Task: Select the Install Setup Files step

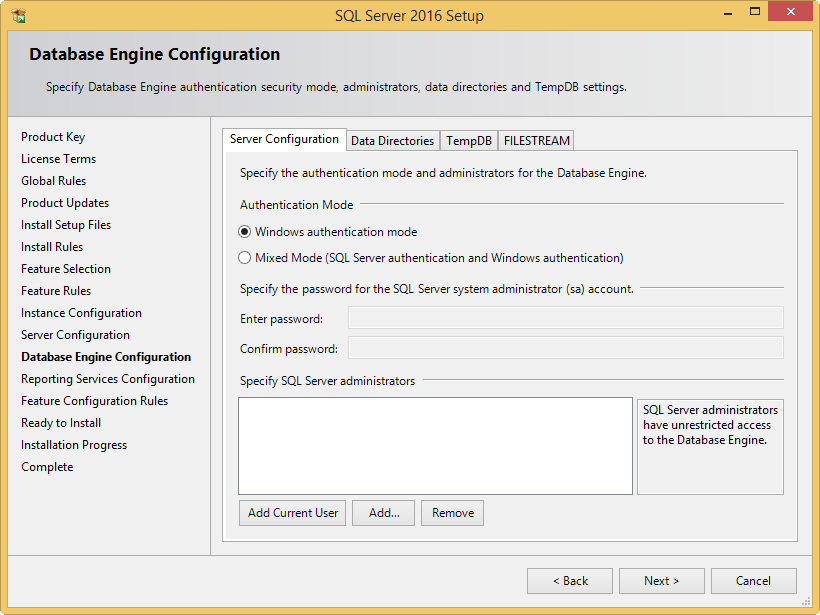Action: [x=66, y=225]
